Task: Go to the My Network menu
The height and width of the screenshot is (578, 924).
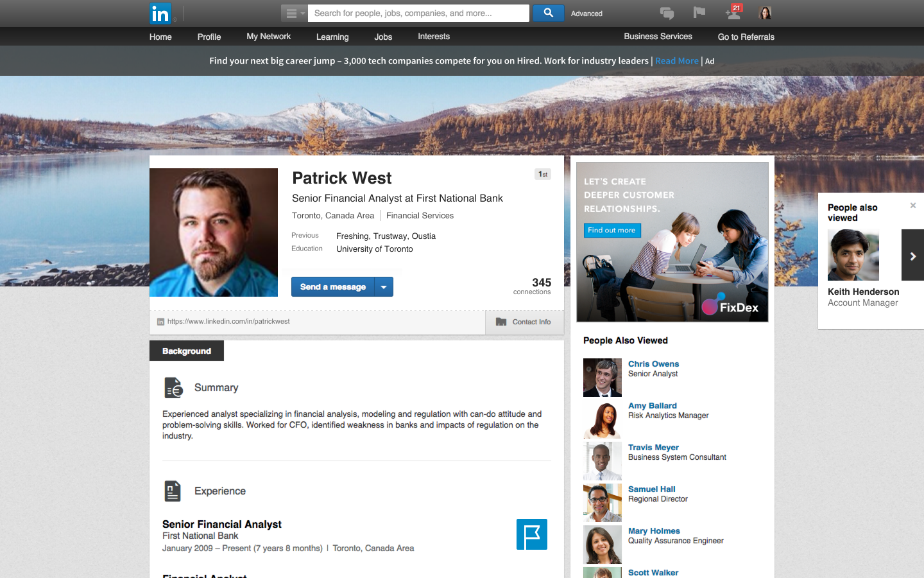Action: (268, 37)
